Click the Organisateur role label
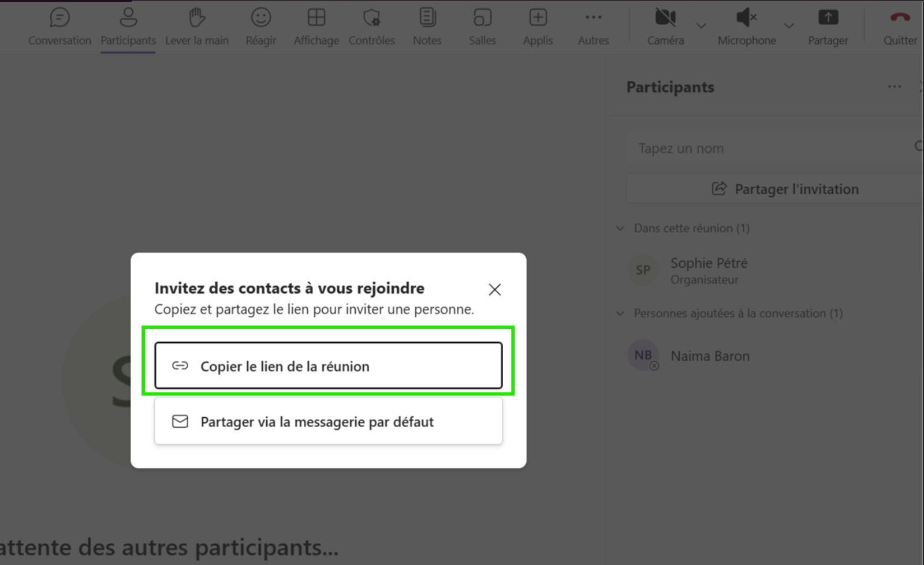 click(704, 280)
